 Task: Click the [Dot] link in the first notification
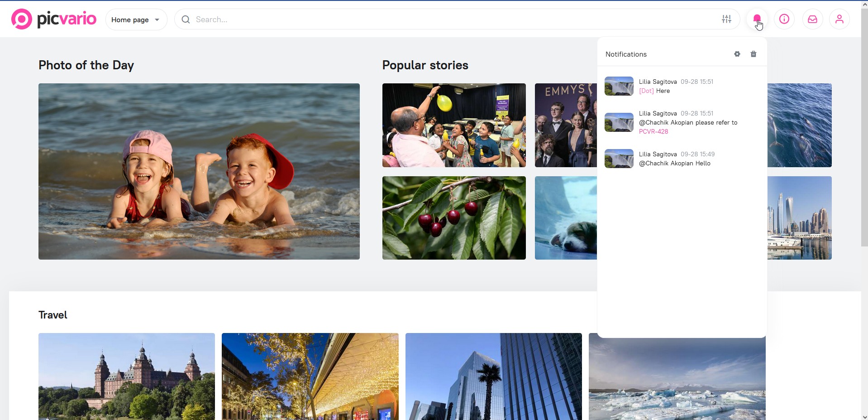click(646, 91)
